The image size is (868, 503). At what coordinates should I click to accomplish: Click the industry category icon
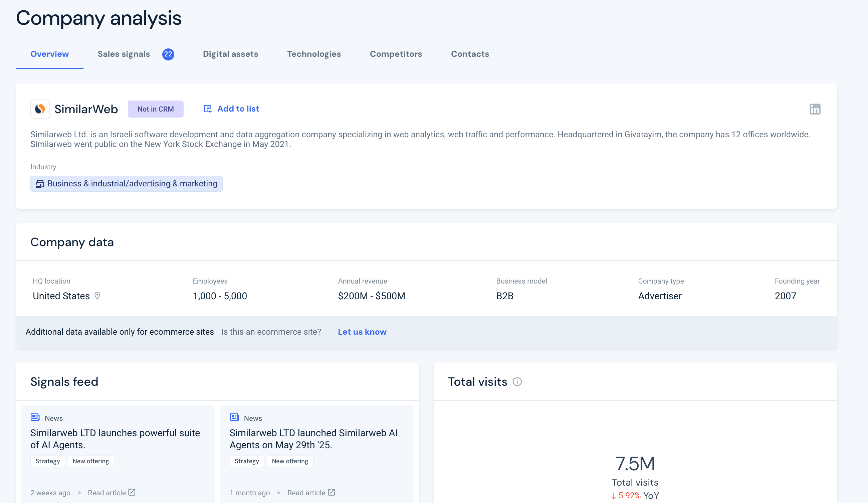tap(40, 184)
